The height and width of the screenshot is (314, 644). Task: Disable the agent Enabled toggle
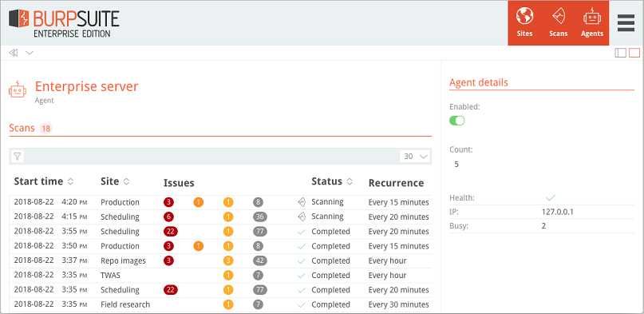pos(456,121)
